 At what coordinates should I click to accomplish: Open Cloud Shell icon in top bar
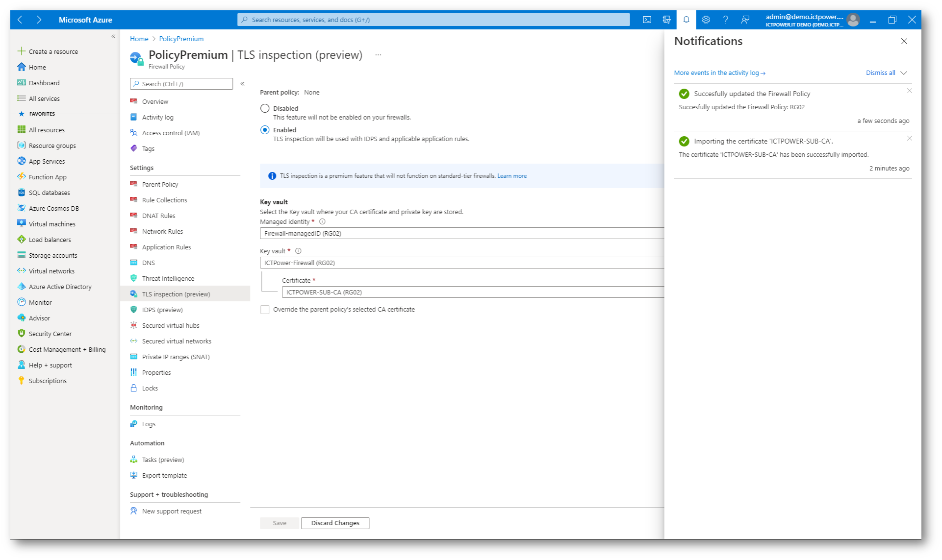coord(647,20)
